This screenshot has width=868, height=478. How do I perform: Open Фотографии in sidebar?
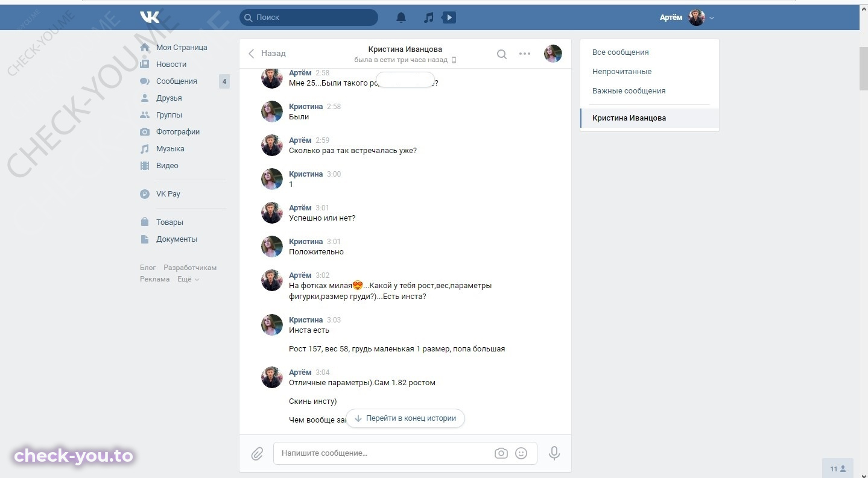pos(178,132)
